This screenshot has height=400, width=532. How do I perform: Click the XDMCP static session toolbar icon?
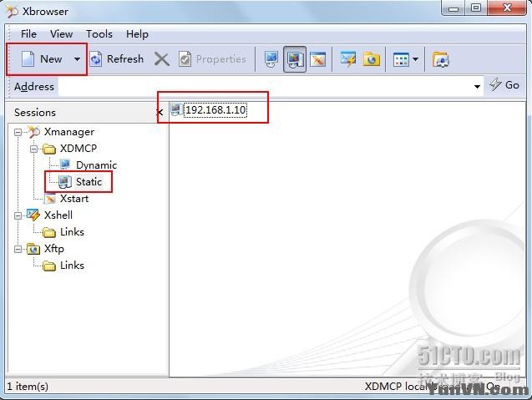(x=295, y=59)
